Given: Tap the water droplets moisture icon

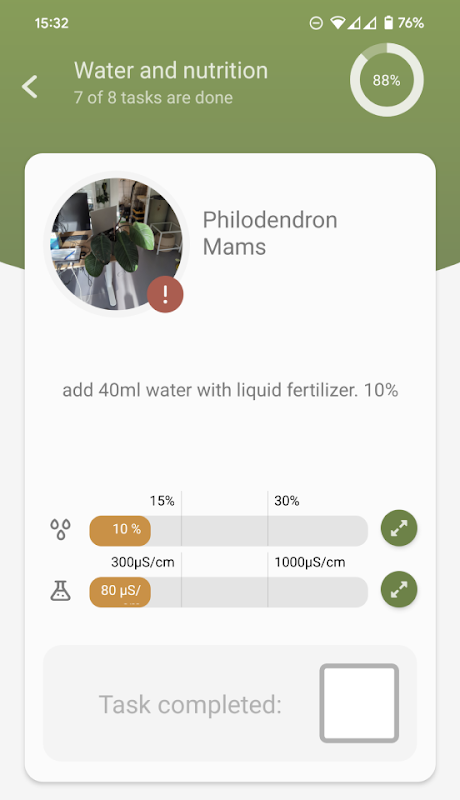Looking at the screenshot, I should 60,529.
